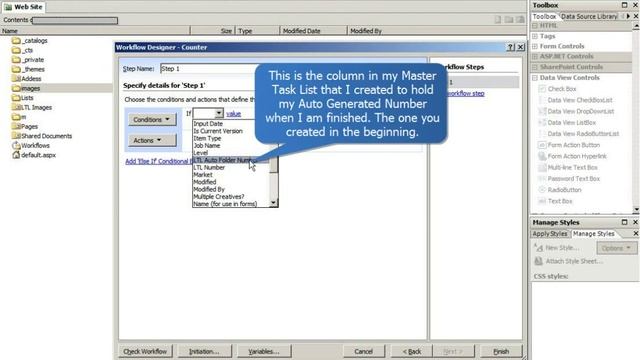Choose Job Name from the field list
The height and width of the screenshot is (360, 640).
[x=231, y=145]
